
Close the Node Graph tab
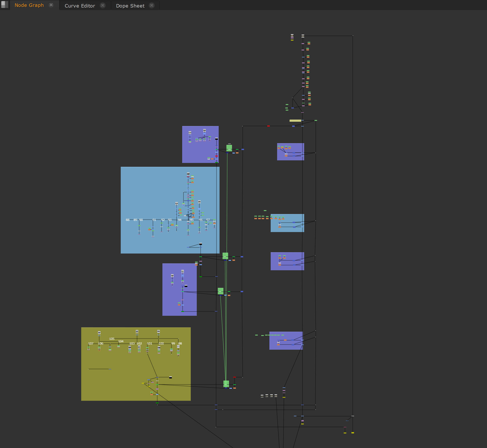(51, 5)
